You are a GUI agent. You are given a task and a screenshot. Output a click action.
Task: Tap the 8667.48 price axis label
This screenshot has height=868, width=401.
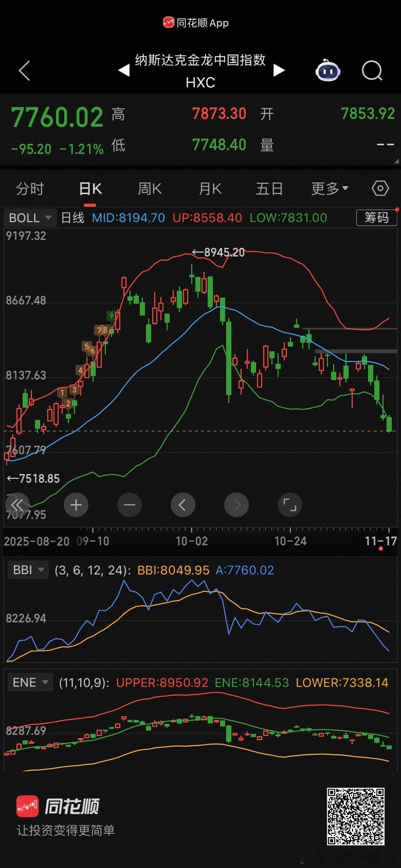26,300
